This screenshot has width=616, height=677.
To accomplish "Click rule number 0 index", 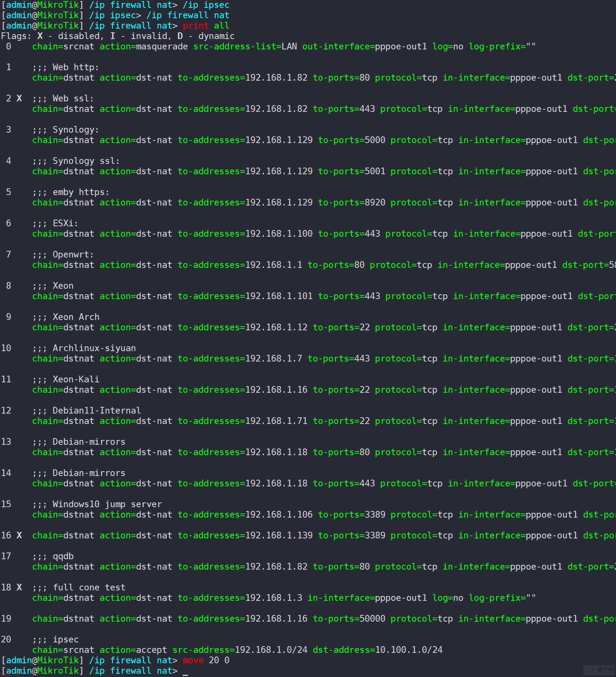I will point(9,46).
